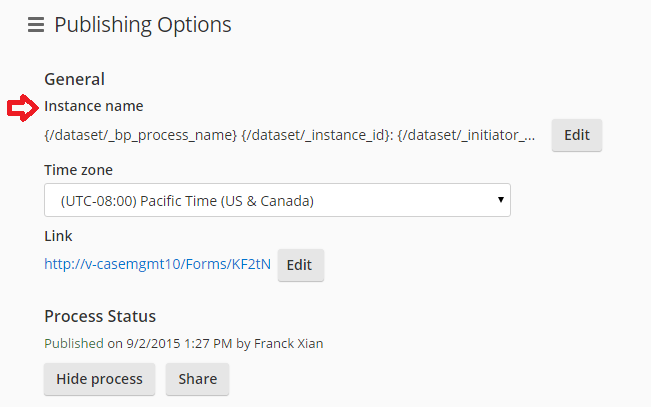Click the _bp_process_name token text
This screenshot has width=651, height=407.
click(141, 135)
